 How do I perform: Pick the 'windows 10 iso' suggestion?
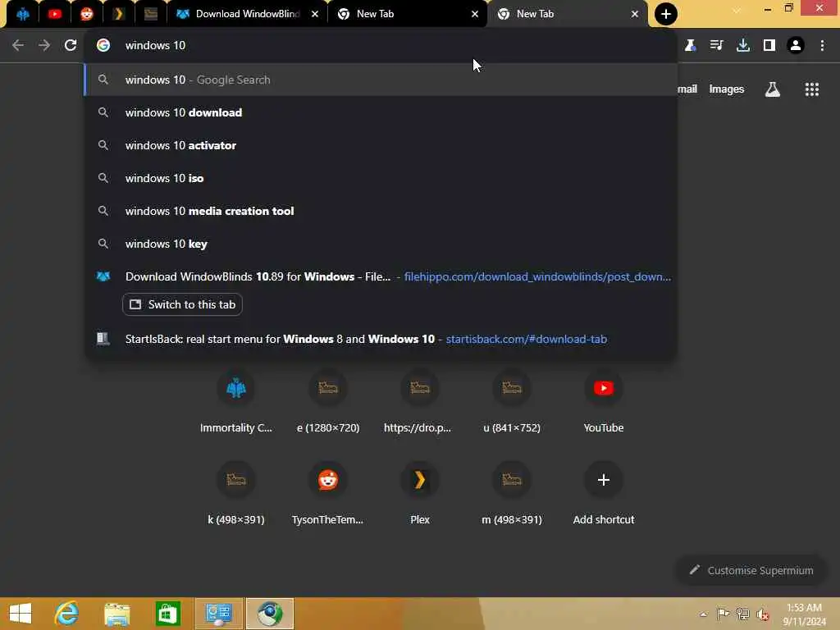(x=381, y=178)
